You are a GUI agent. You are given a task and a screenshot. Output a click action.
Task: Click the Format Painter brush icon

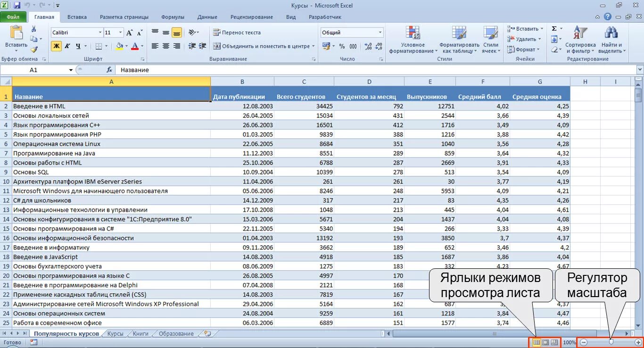(33, 50)
